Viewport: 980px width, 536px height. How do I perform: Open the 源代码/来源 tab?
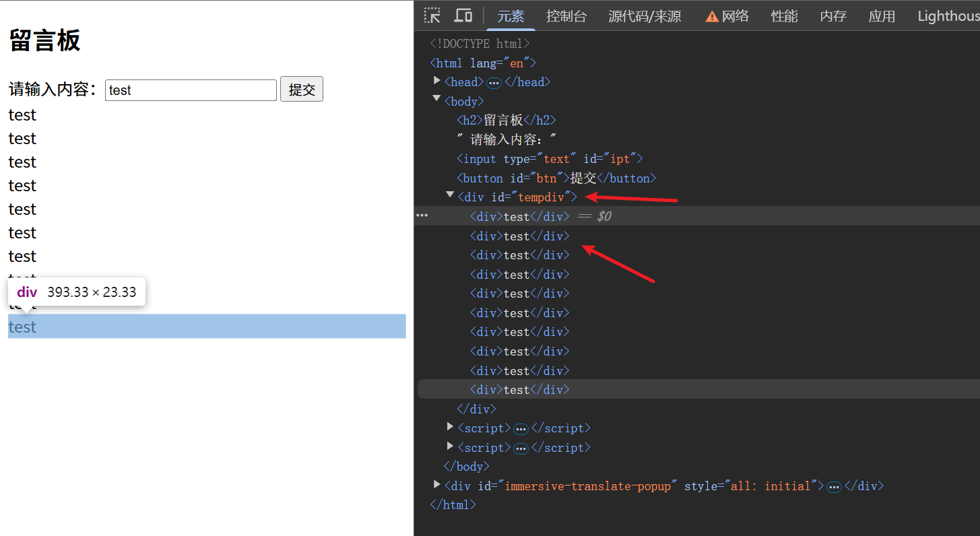click(645, 16)
